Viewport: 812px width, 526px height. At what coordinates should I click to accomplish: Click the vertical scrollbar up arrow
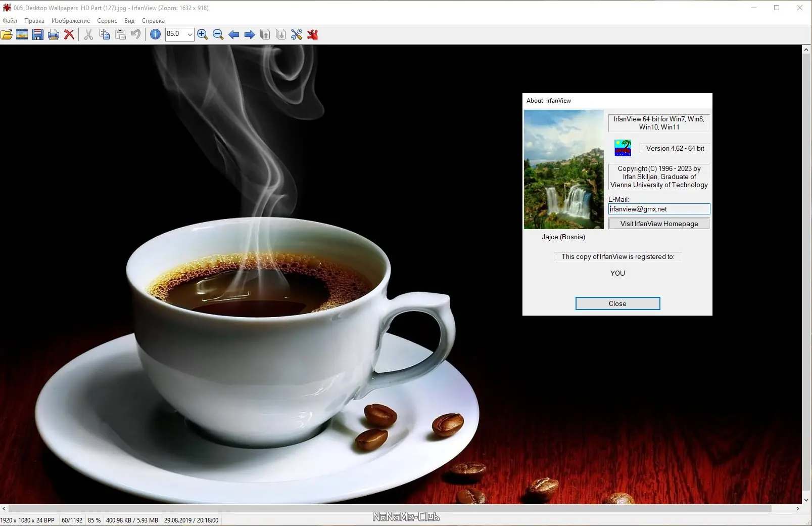[806, 50]
